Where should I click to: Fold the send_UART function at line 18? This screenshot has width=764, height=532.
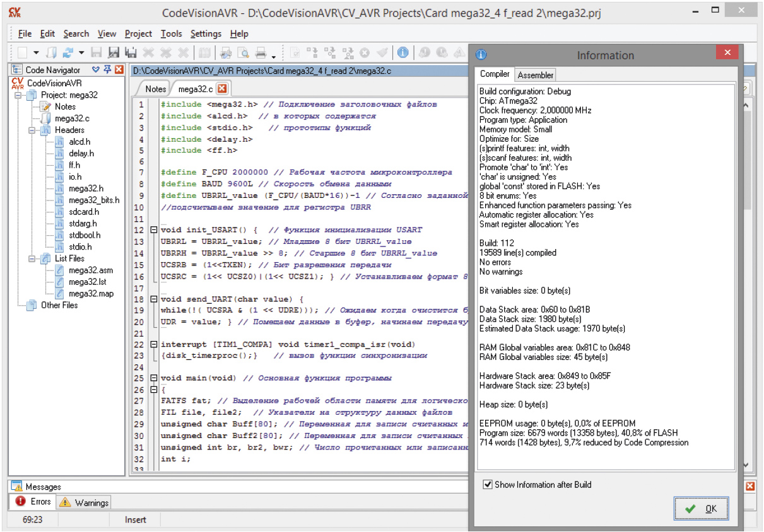pyautogui.click(x=153, y=299)
